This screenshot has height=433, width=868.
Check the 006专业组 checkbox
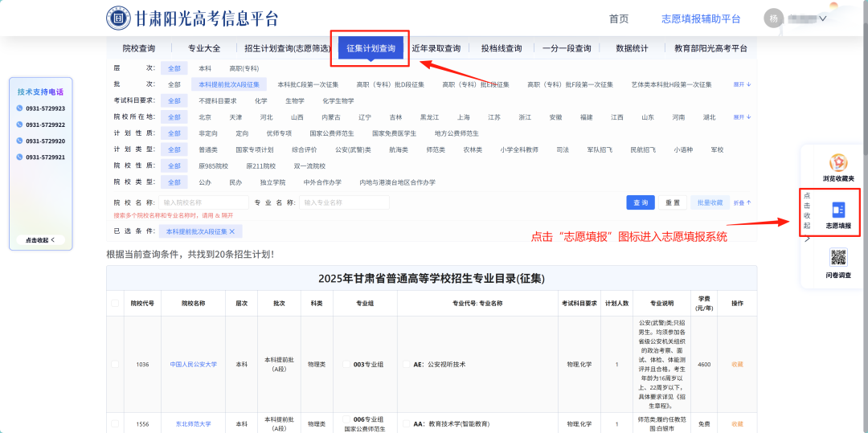point(346,419)
